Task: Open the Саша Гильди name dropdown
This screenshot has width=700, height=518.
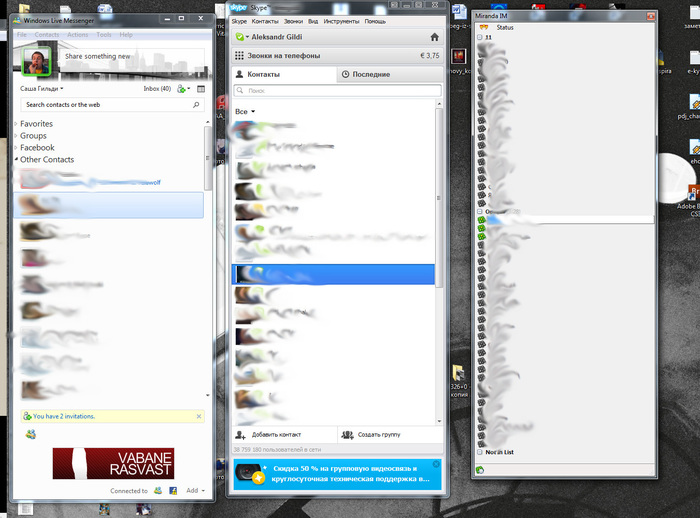Action: click(42, 88)
